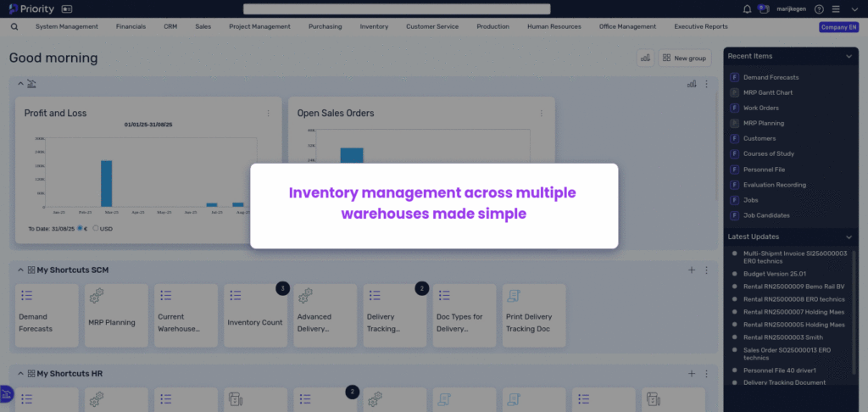Open Profit and Loss options menu

269,113
